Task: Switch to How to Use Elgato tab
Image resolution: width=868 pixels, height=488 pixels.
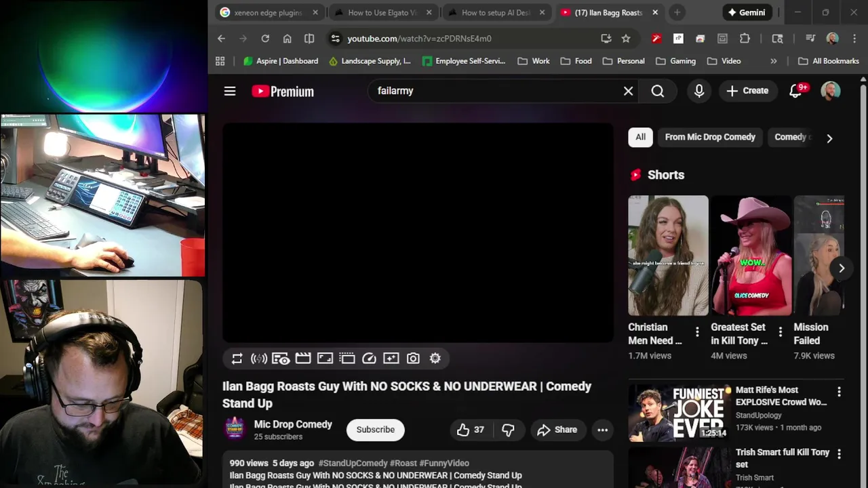Action: [383, 12]
